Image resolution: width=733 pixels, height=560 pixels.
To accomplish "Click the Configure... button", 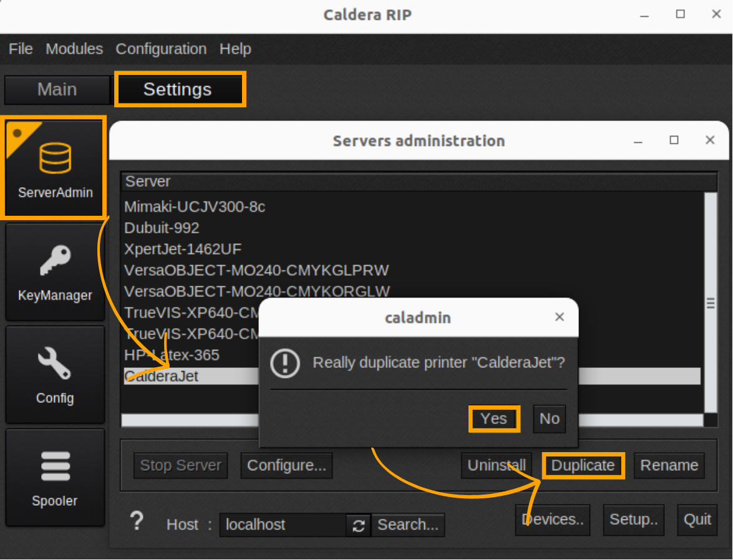I will 286,465.
